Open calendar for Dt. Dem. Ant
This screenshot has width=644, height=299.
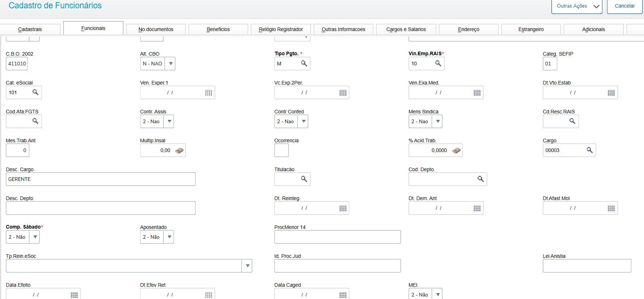(477, 208)
